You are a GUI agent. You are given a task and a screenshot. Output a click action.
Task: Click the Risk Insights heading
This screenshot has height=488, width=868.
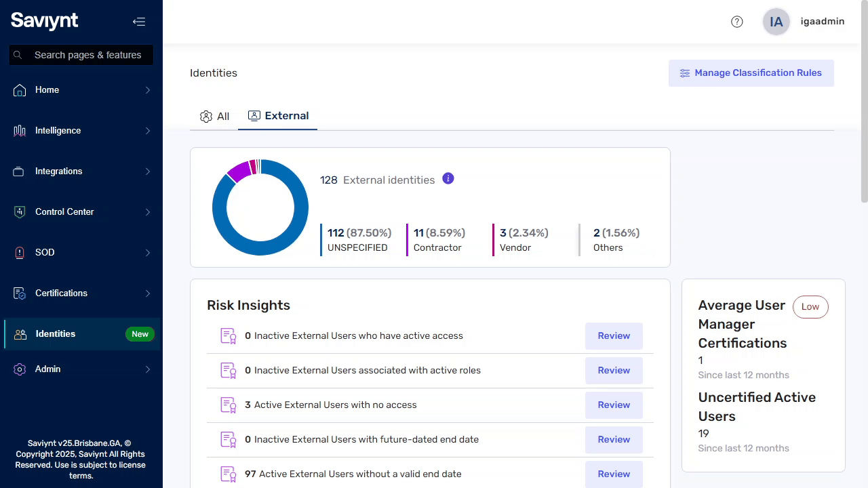click(248, 305)
